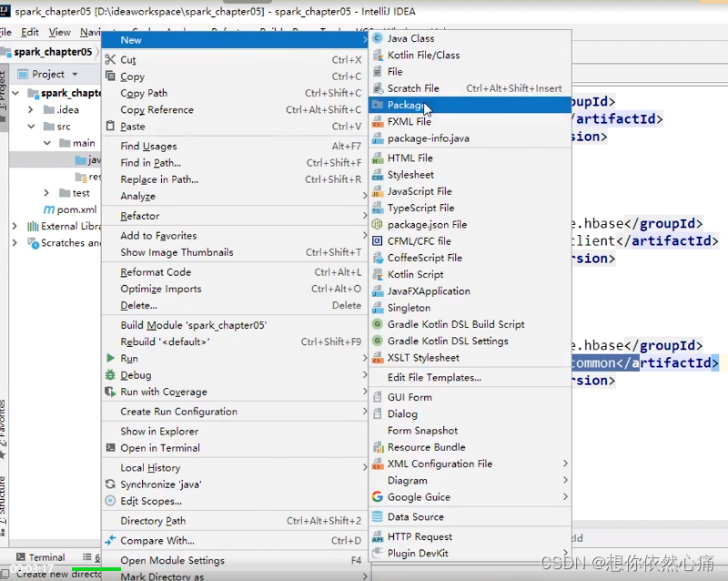Expand the .idea folder node

pyautogui.click(x=31, y=109)
